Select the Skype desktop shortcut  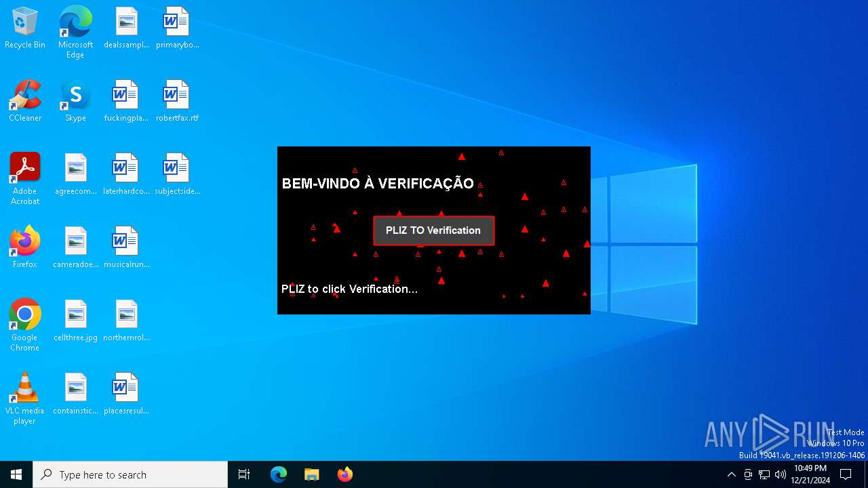coord(75,102)
